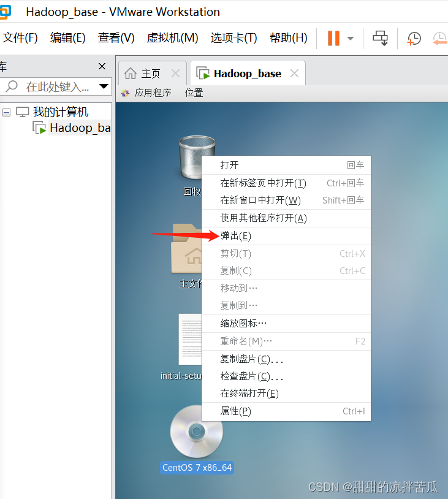Close the 主页 tab

pos(175,74)
